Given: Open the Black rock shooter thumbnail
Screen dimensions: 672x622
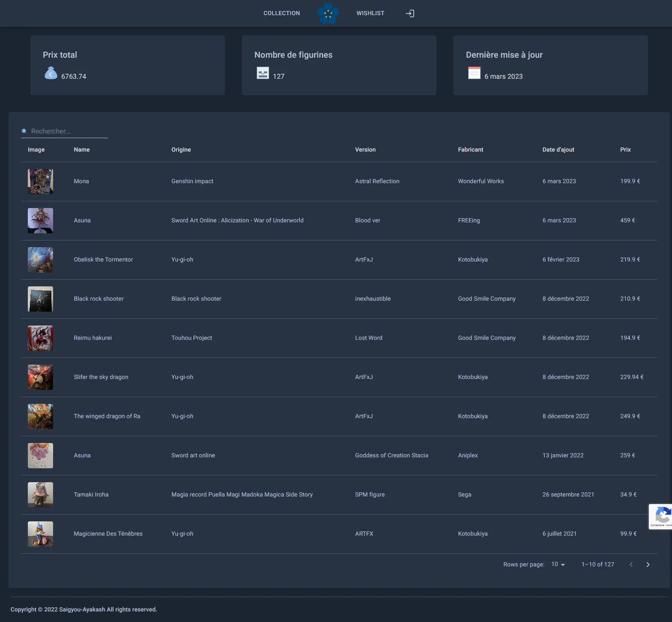Looking at the screenshot, I should [x=40, y=299].
